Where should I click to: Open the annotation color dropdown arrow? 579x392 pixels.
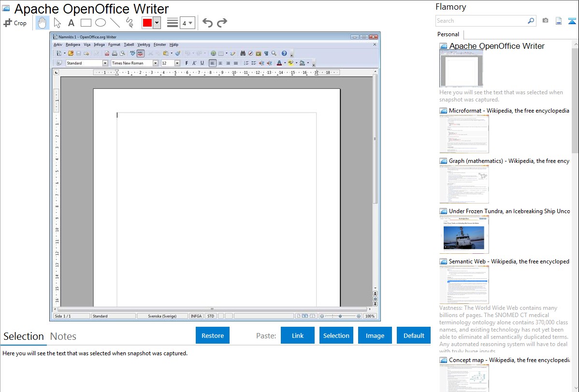click(x=157, y=23)
